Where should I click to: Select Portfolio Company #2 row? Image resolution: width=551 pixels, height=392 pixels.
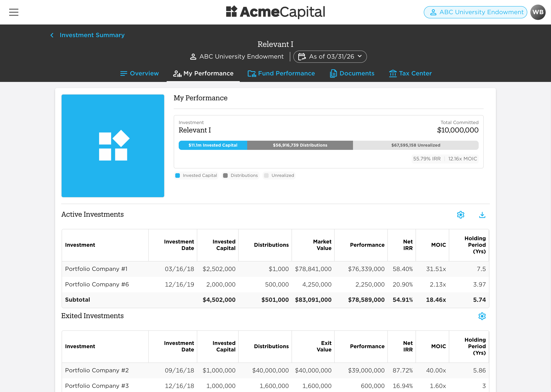coord(275,370)
